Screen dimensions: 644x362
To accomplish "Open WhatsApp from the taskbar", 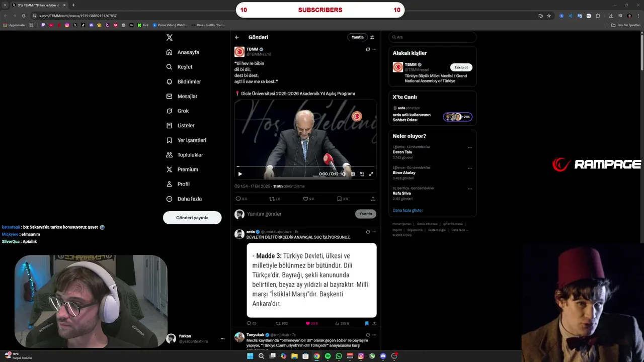I will click(x=339, y=356).
